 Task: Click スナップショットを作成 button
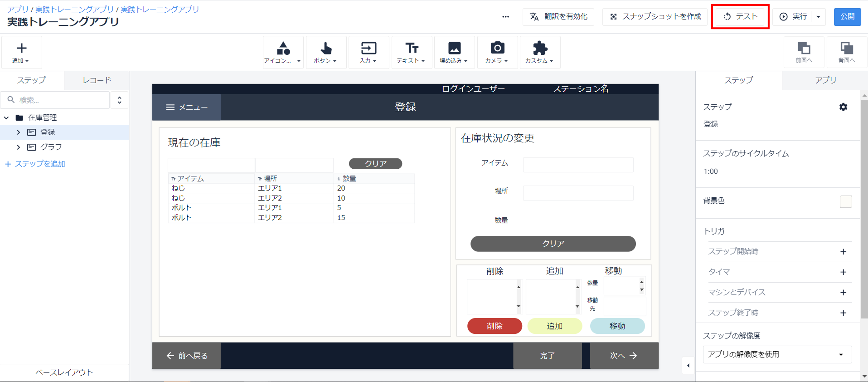tap(655, 17)
